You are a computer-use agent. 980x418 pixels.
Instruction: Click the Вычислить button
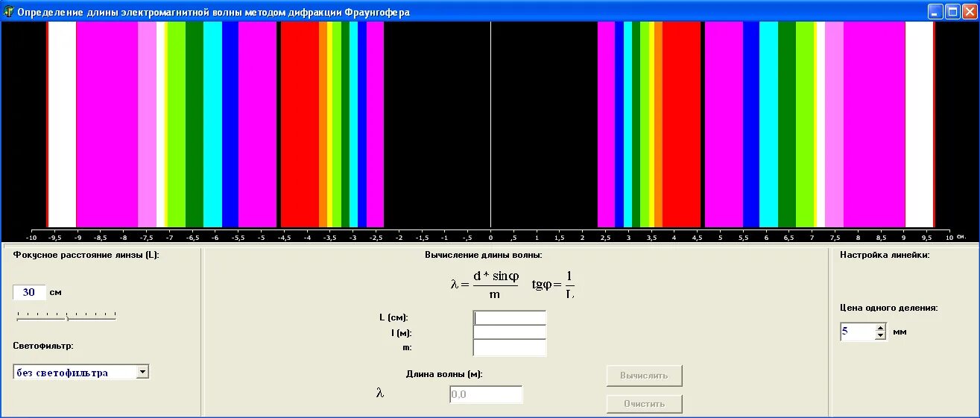pyautogui.click(x=644, y=376)
